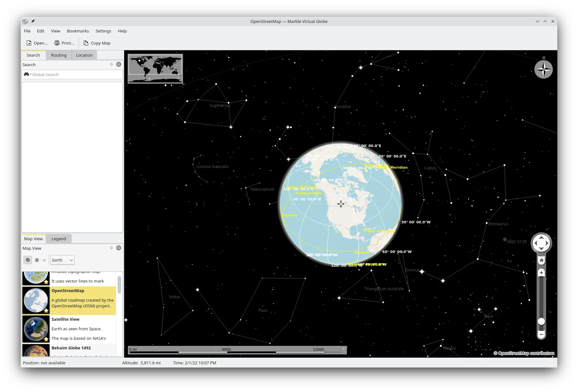Viewport: 578px width, 392px height.
Task: Click the distance scale bar
Action: (x=237, y=350)
